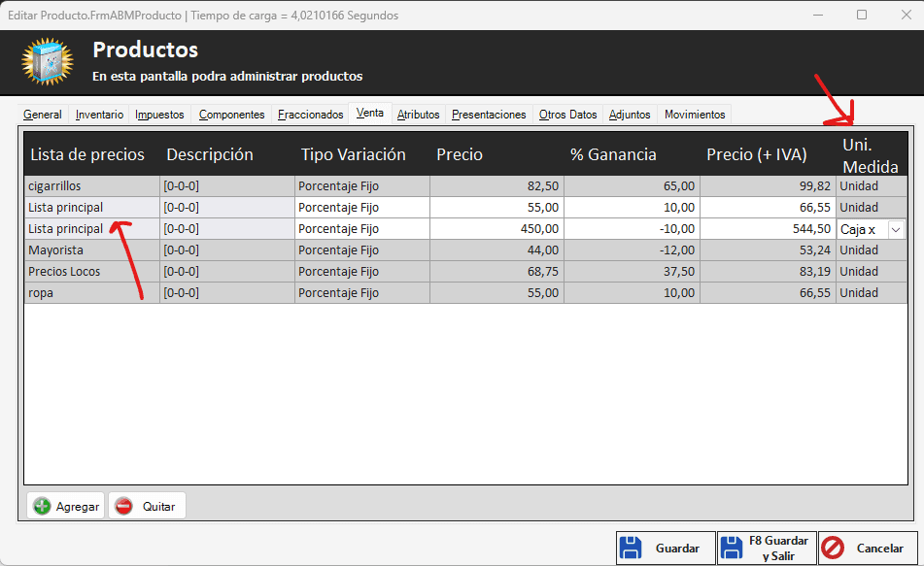924x566 pixels.
Task: Click the floppy disk icon on Guardar
Action: point(632,548)
